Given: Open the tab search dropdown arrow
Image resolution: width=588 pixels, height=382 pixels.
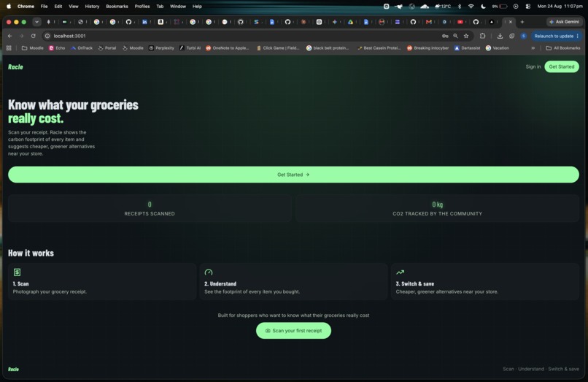Looking at the screenshot, I should click(x=36, y=22).
